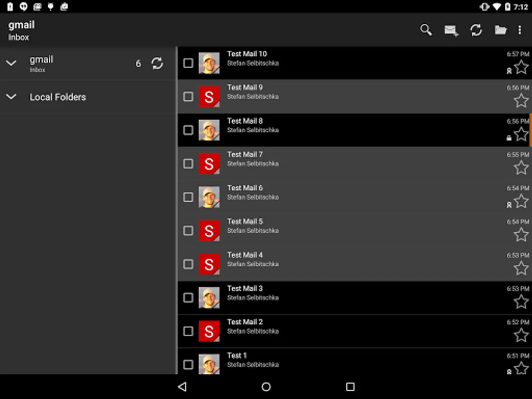Tap the signature badge icon on Test Mail 10

point(509,71)
